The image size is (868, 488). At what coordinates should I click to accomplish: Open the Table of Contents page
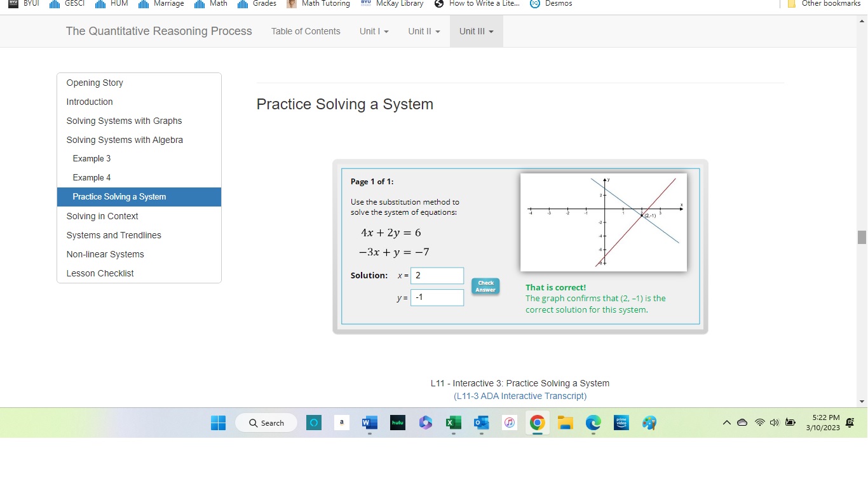306,31
